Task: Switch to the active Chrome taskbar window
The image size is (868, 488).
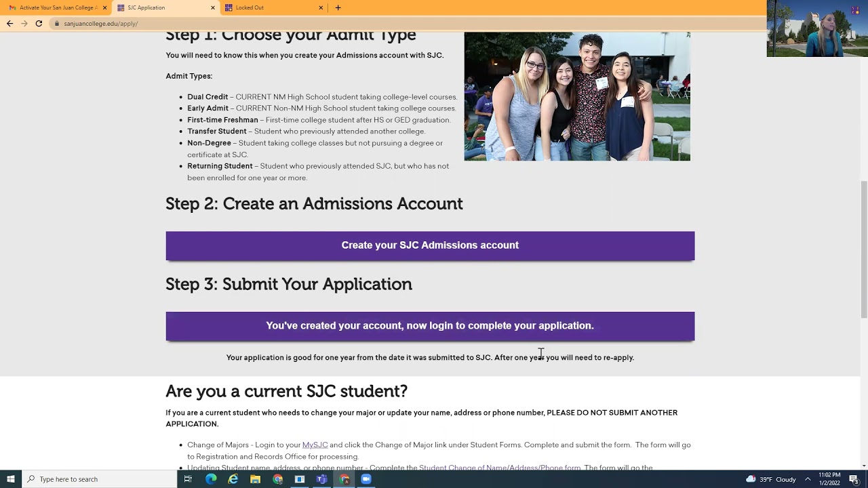Action: click(x=344, y=479)
